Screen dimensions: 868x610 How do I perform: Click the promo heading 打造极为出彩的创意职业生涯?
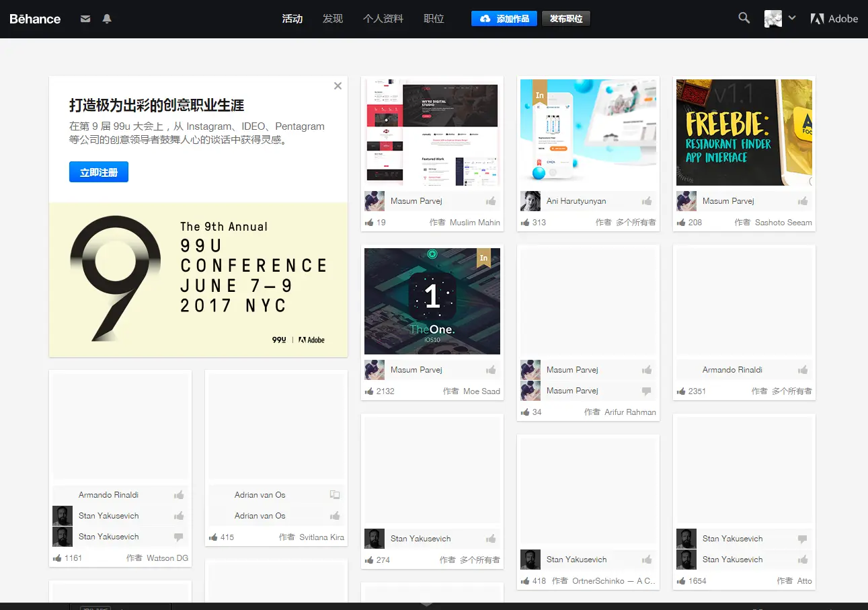[x=157, y=105]
